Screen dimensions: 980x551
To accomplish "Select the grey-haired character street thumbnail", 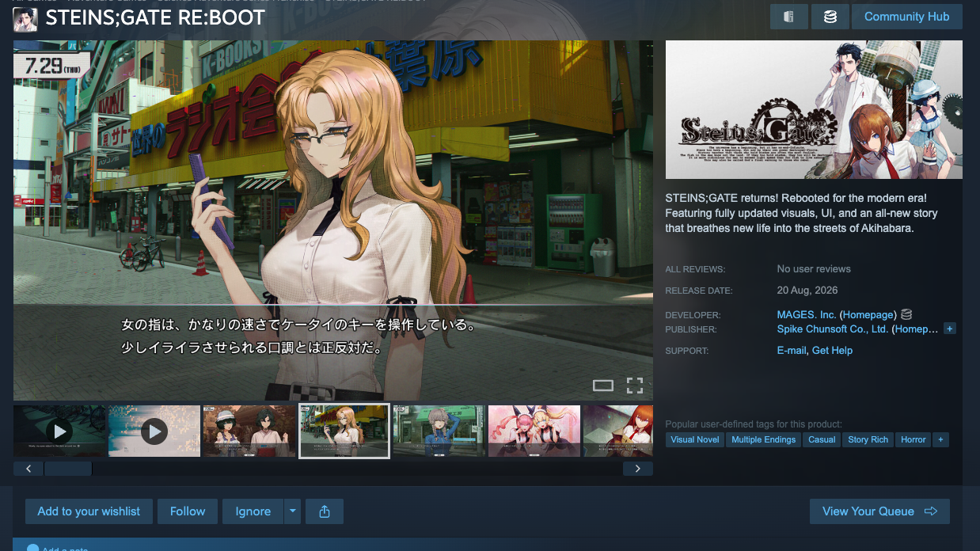I will pos(439,431).
